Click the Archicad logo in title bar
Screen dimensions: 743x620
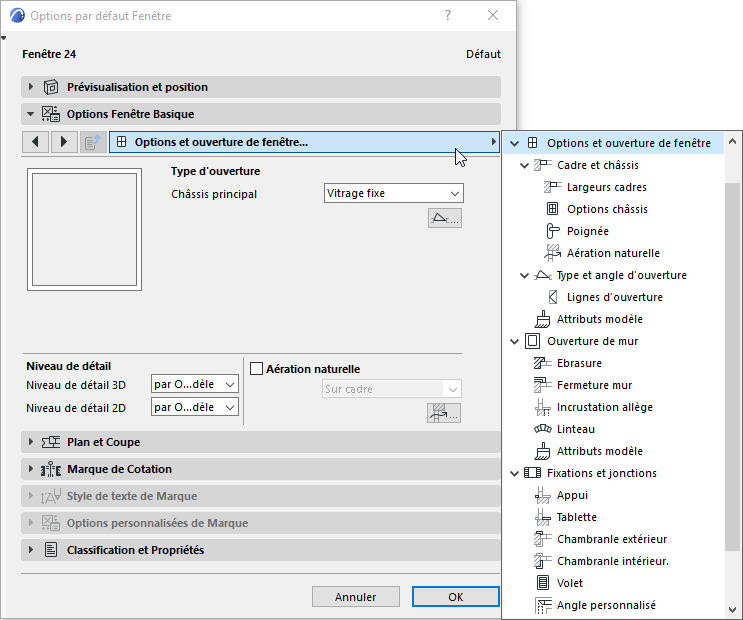point(17,15)
